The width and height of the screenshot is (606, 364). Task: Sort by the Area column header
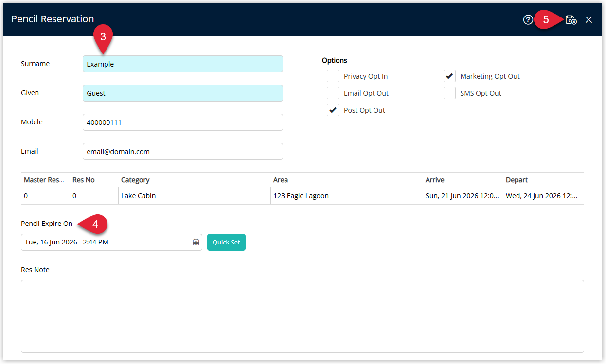pos(347,180)
